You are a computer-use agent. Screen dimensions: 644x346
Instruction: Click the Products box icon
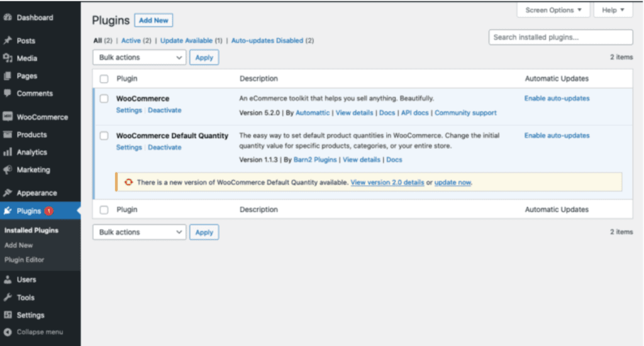click(x=8, y=135)
